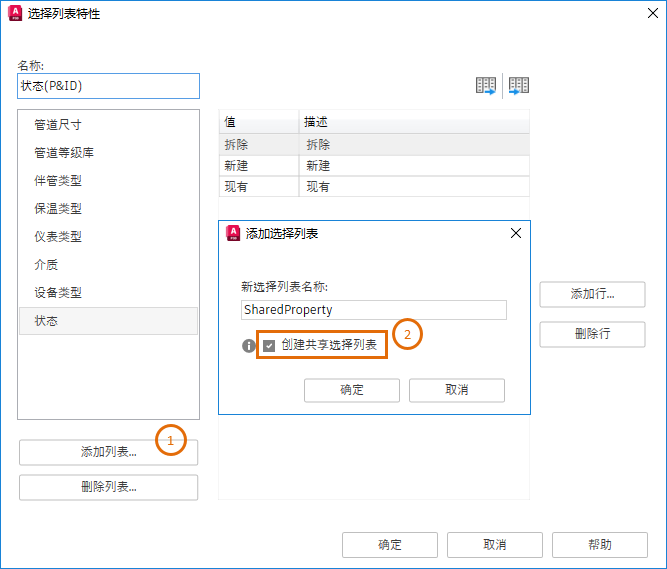Click the info icon beside shared list checkbox
667x569 pixels.
point(249,345)
